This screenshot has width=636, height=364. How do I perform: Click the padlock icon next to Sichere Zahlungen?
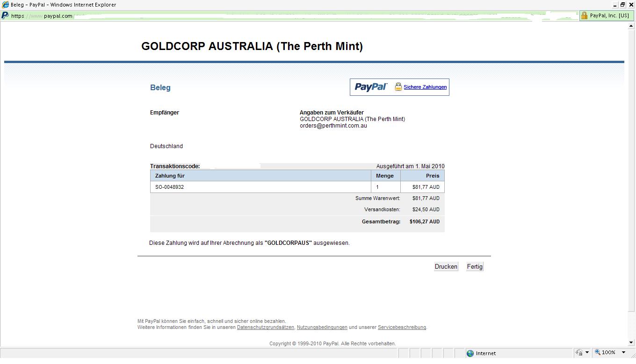398,87
